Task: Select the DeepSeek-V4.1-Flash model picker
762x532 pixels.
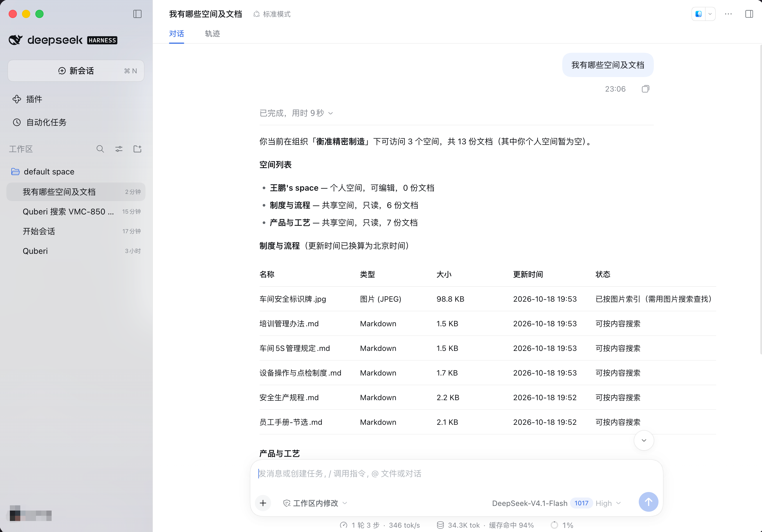Action: pos(530,503)
